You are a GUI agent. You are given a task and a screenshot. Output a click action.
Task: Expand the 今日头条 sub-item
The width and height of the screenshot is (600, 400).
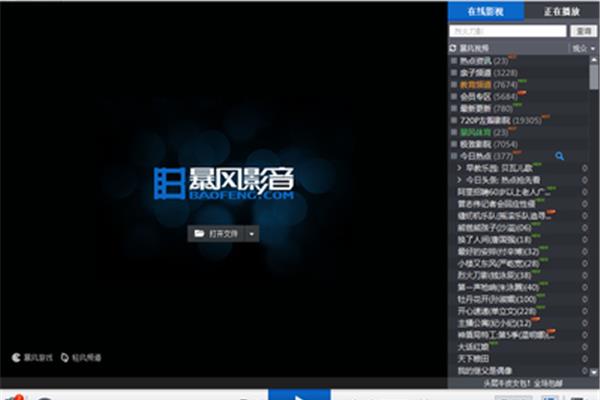(x=460, y=180)
